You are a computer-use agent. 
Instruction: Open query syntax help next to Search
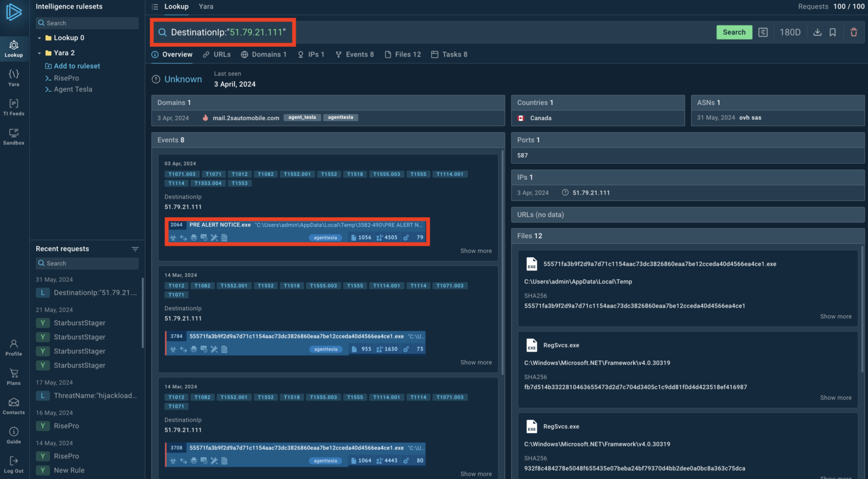(762, 32)
